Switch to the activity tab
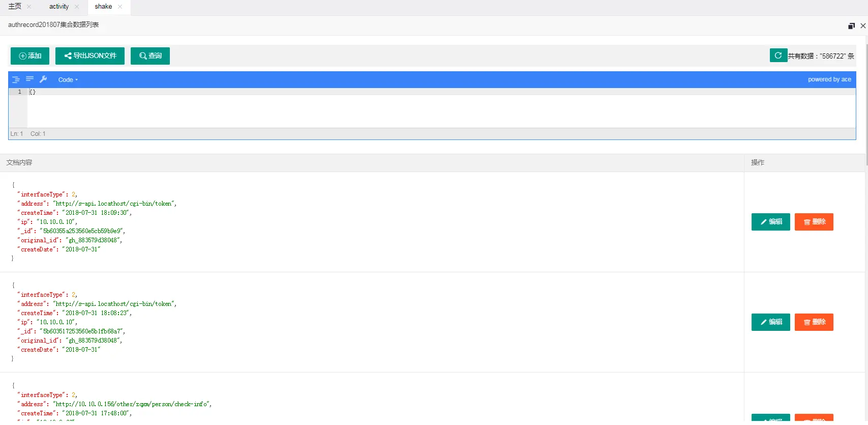Image resolution: width=868 pixels, height=425 pixels. pos(59,7)
